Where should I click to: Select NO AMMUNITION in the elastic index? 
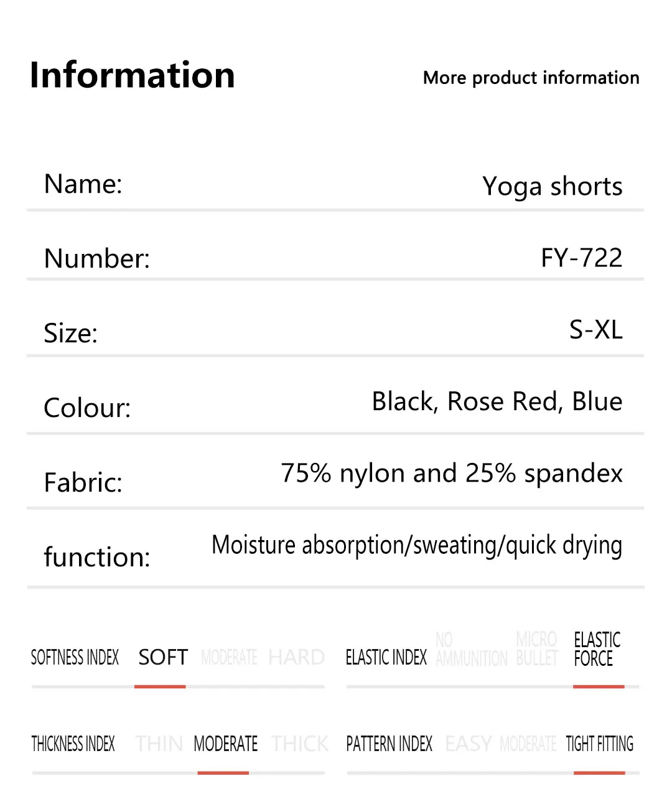(x=471, y=650)
